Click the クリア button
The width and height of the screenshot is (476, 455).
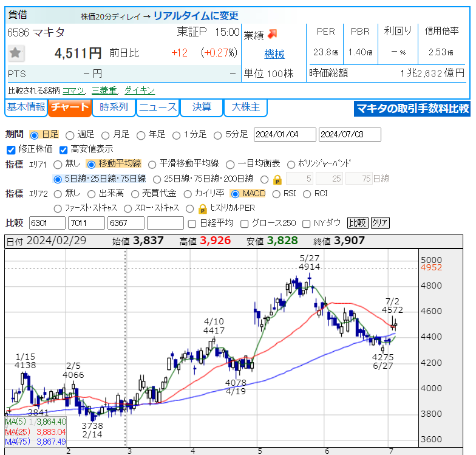(x=380, y=224)
